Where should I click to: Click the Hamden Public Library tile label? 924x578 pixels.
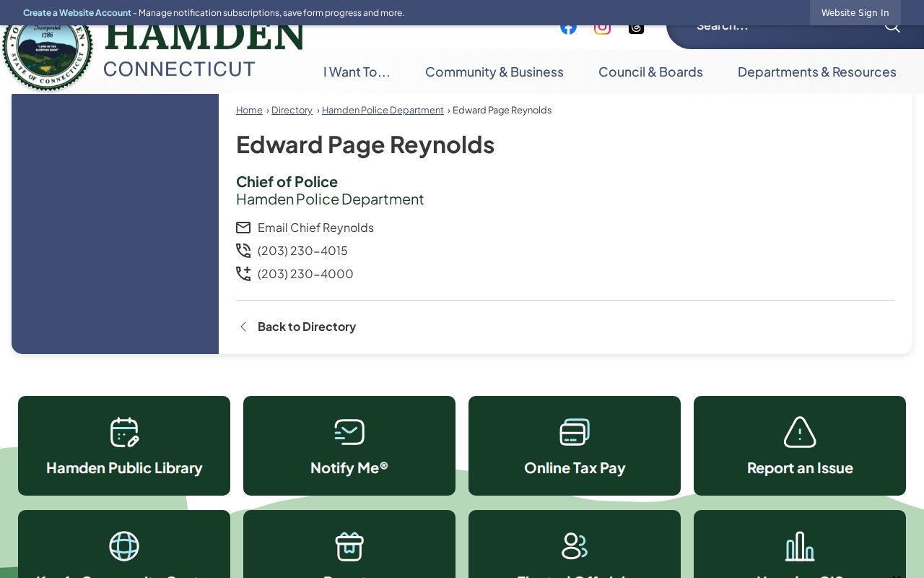point(124,468)
